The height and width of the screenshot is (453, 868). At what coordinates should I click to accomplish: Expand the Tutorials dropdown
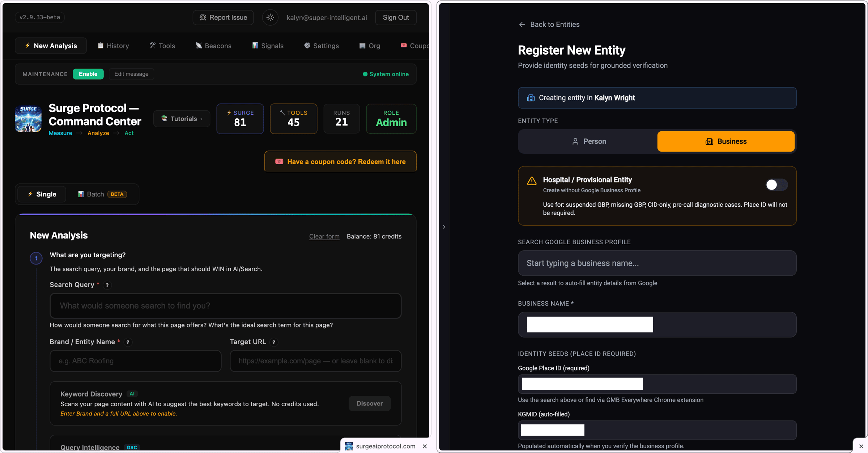[182, 119]
